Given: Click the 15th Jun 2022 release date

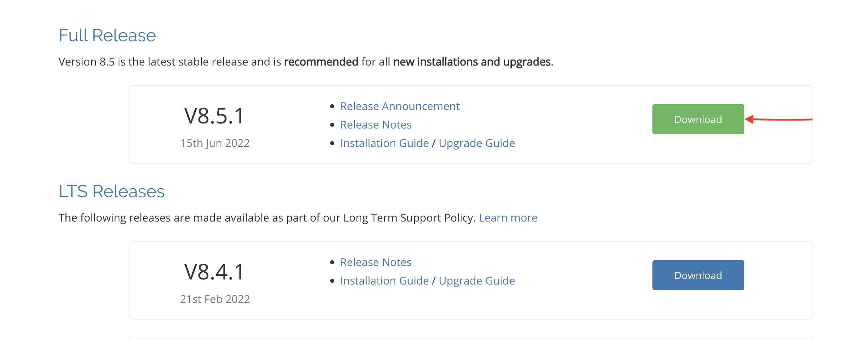Looking at the screenshot, I should pos(215,143).
